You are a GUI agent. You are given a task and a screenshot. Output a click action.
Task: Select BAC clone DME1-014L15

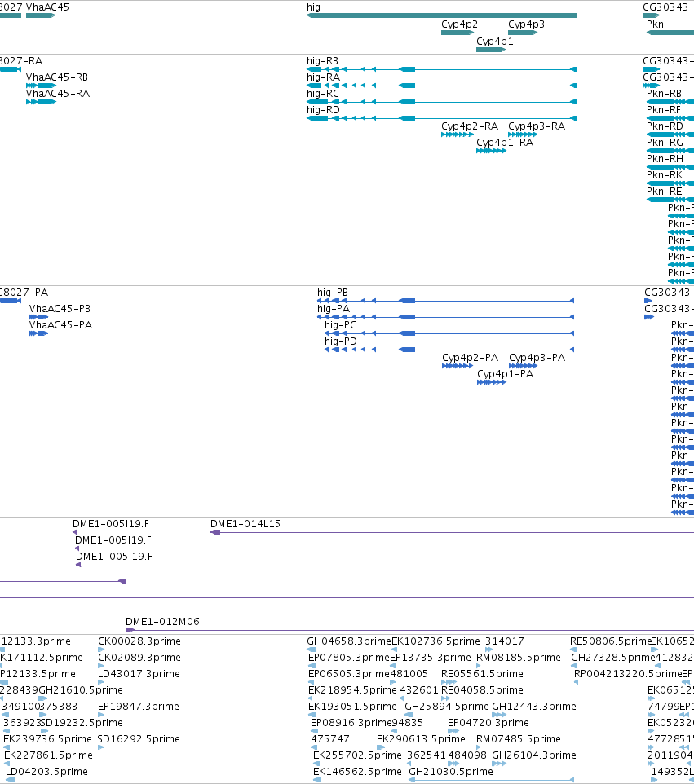[x=452, y=532]
